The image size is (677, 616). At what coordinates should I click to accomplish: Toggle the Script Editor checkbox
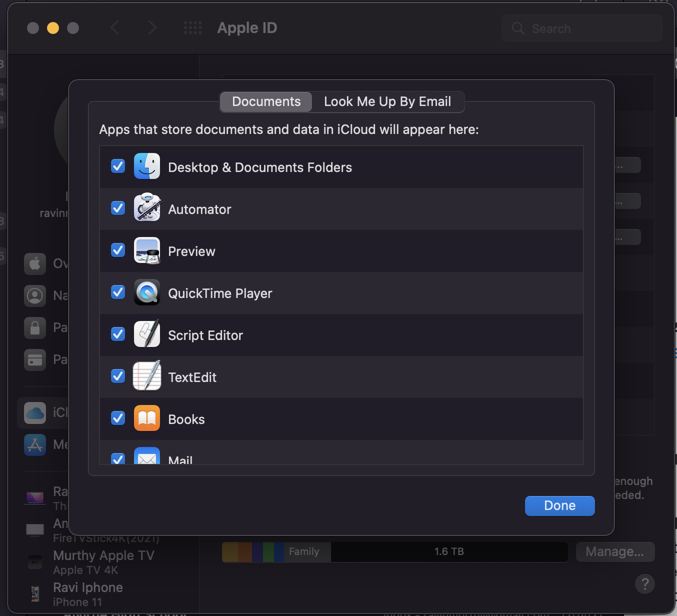[118, 334]
